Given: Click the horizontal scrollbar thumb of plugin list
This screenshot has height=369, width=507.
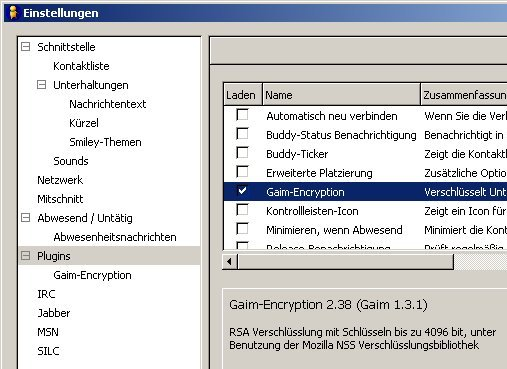Looking at the screenshot, I should point(345,262).
